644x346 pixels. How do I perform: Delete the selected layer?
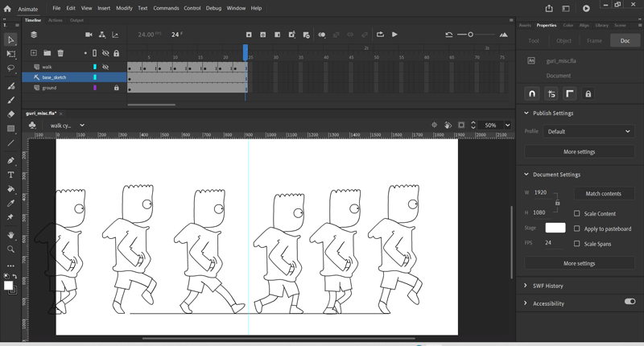tap(60, 52)
